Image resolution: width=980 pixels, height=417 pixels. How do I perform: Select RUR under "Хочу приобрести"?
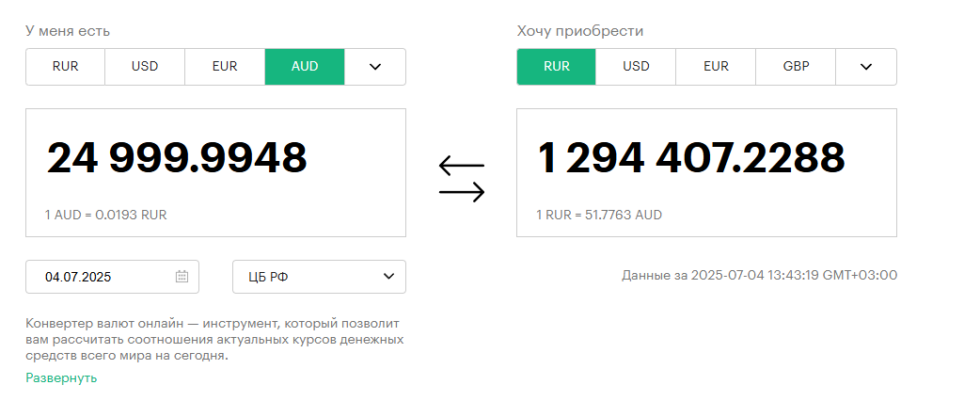556,66
